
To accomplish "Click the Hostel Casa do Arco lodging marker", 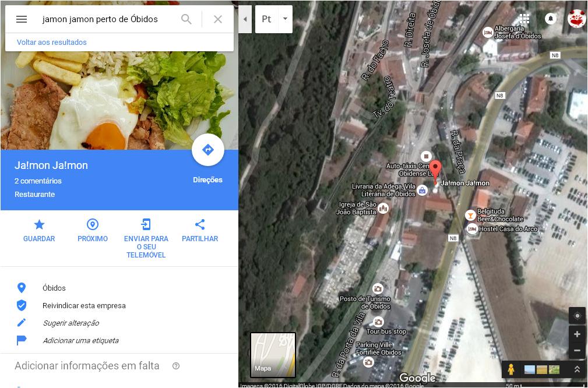I will [x=472, y=229].
